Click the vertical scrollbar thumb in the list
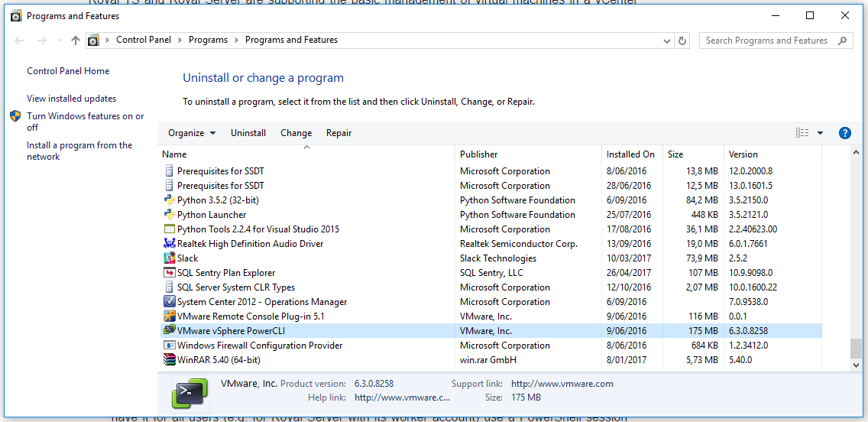Image resolution: width=868 pixels, height=422 pixels. pyautogui.click(x=856, y=349)
